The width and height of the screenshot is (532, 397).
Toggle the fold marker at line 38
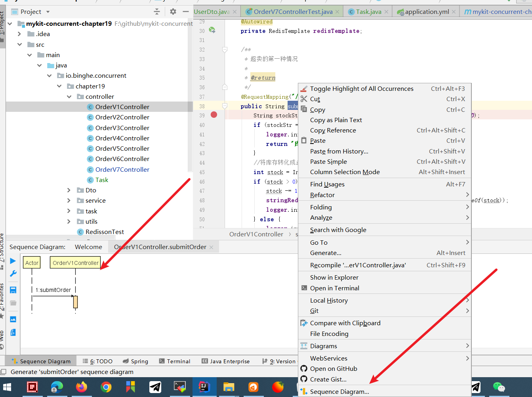pos(225,106)
